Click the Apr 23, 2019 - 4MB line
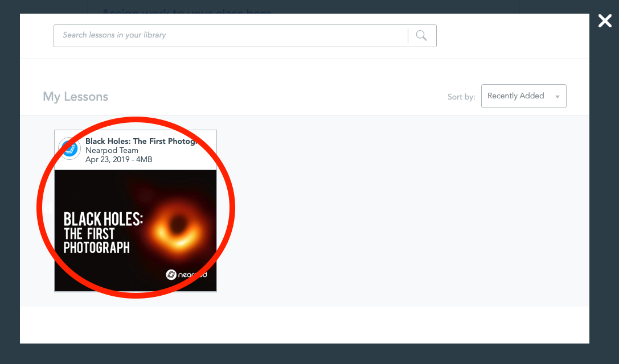619x364 pixels. pos(118,160)
